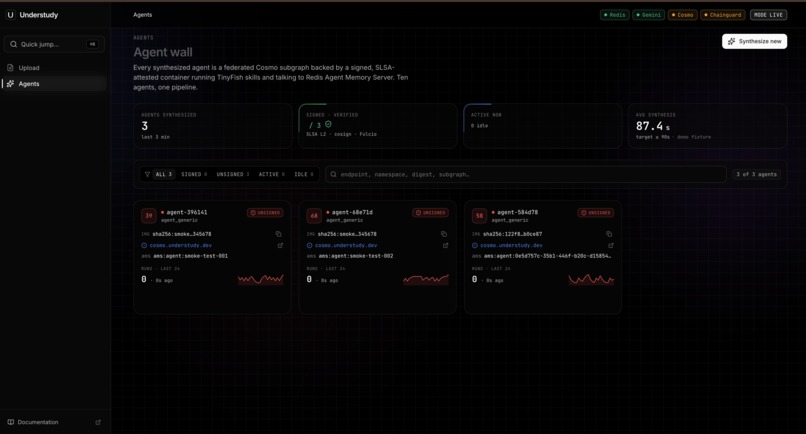This screenshot has width=806, height=434.
Task: Click the filter funnel icon
Action: [148, 174]
